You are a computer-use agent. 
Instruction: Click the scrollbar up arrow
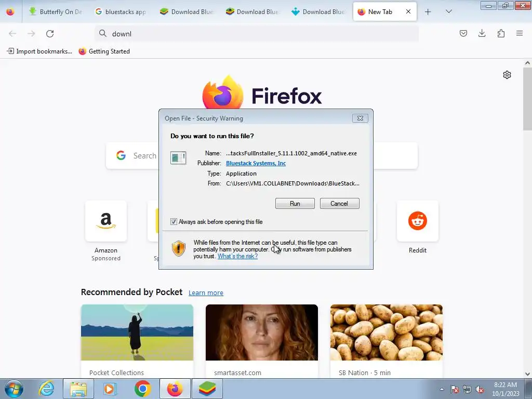pos(527,63)
